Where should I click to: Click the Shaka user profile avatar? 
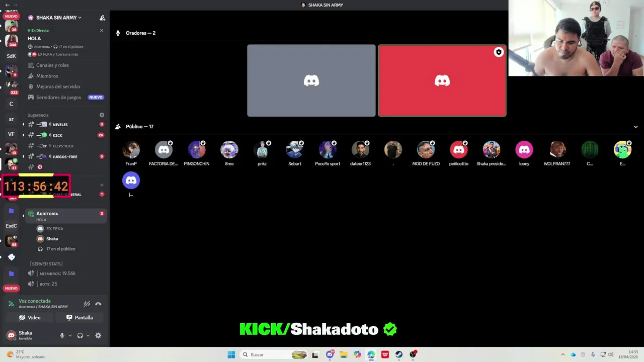click(11, 335)
